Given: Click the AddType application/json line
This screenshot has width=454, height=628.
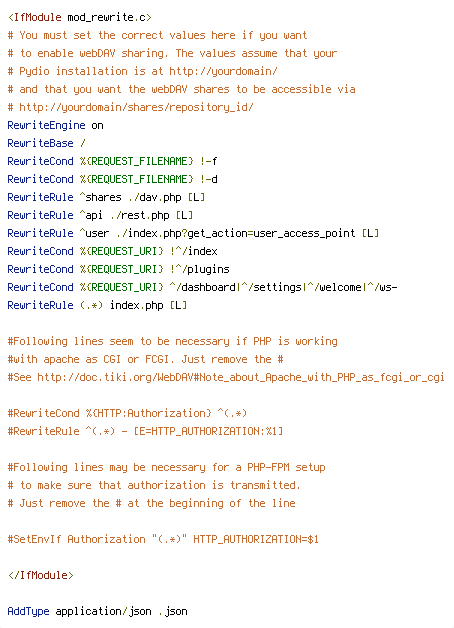Looking at the screenshot, I should (x=97, y=612).
